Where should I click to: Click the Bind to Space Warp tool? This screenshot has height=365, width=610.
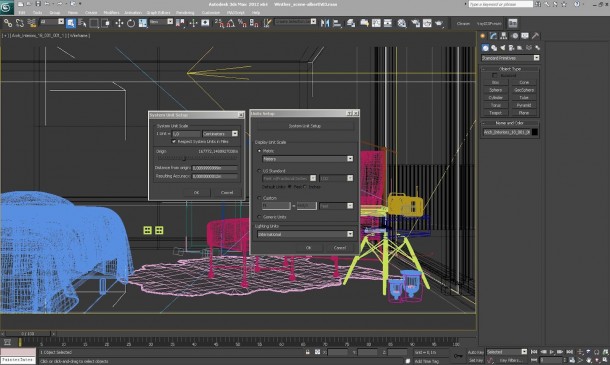[32, 23]
